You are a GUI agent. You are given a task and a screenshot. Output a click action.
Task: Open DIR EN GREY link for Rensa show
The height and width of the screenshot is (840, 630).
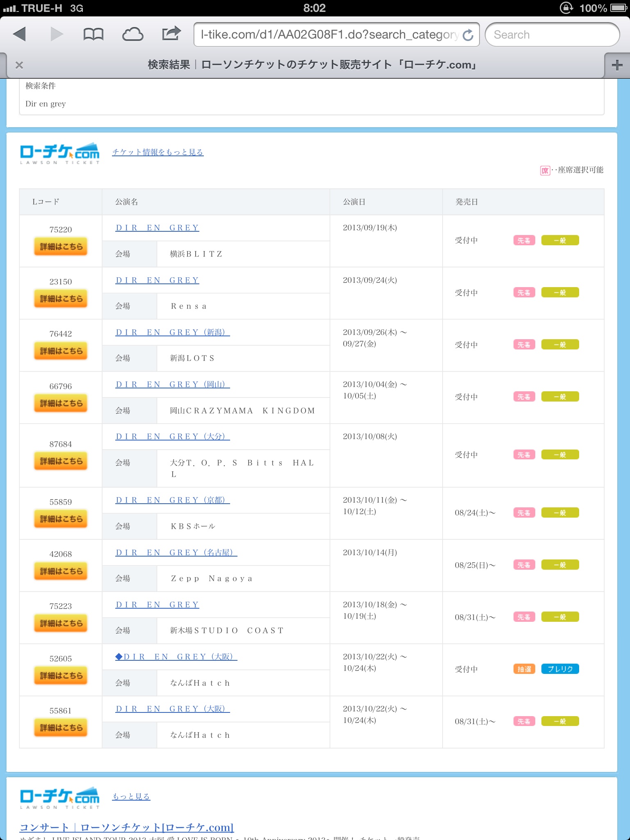point(157,280)
